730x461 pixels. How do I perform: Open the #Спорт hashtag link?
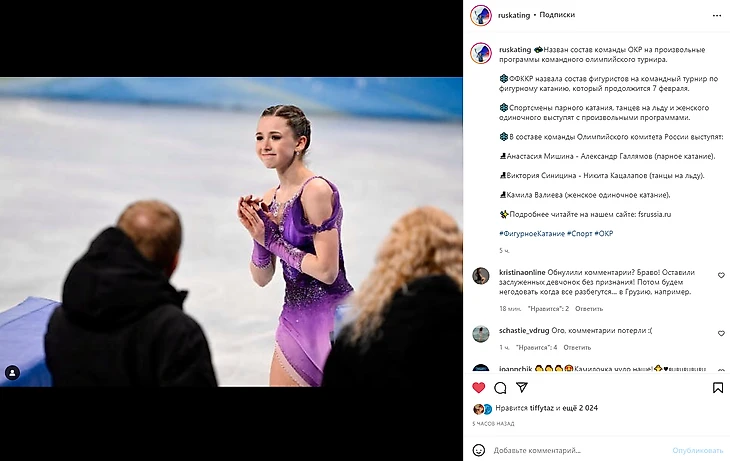580,234
